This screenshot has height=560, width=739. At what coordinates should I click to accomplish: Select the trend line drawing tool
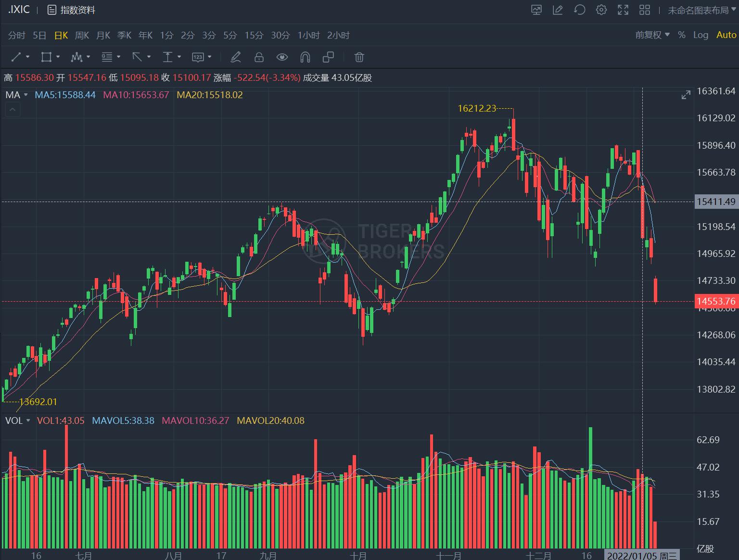16,57
